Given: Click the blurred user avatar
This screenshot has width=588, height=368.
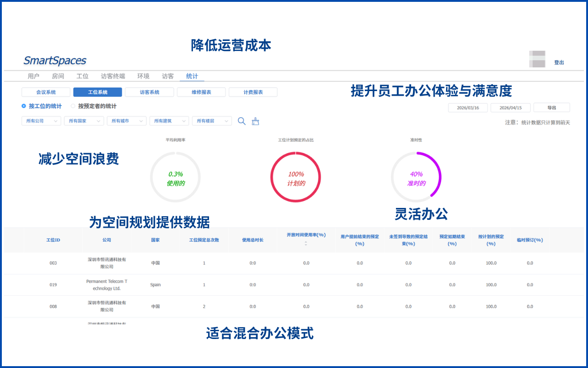Looking at the screenshot, I should (x=537, y=59).
